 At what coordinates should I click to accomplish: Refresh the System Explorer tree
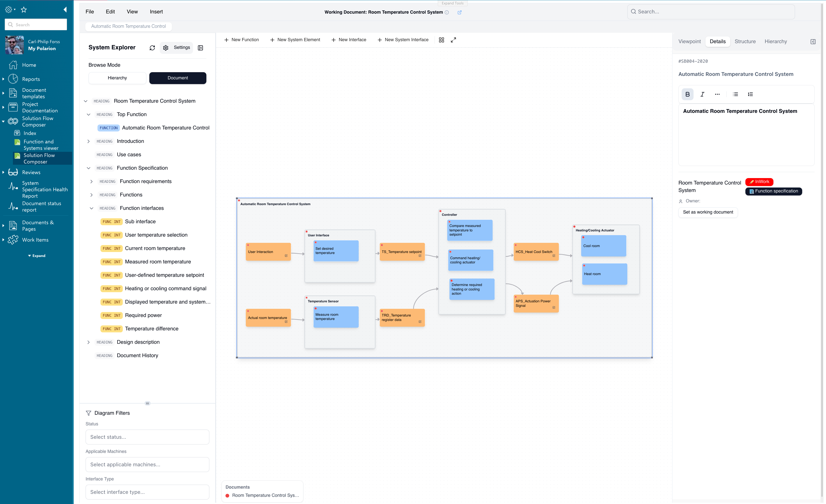pos(152,48)
